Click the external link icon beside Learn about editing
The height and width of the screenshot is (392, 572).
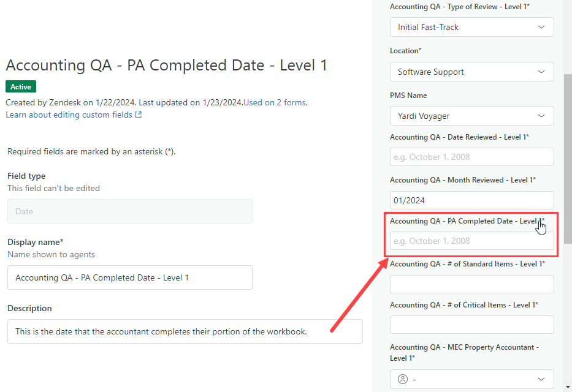tap(139, 115)
